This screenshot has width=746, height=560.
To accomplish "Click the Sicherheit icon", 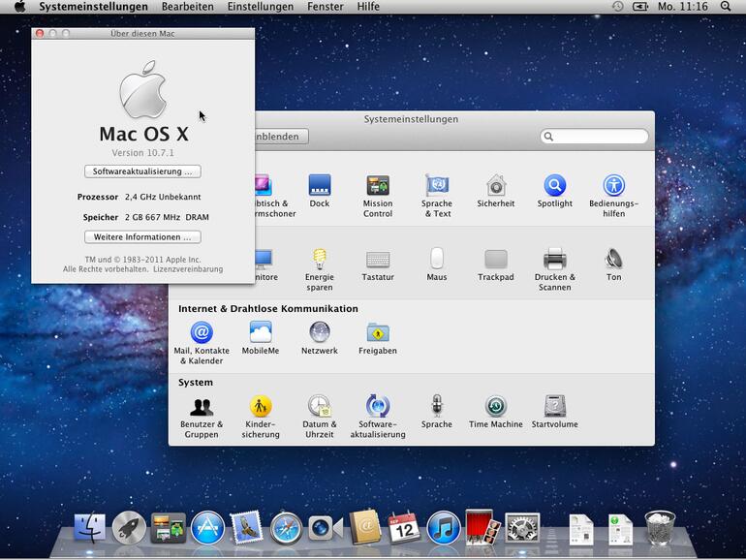I will [496, 186].
